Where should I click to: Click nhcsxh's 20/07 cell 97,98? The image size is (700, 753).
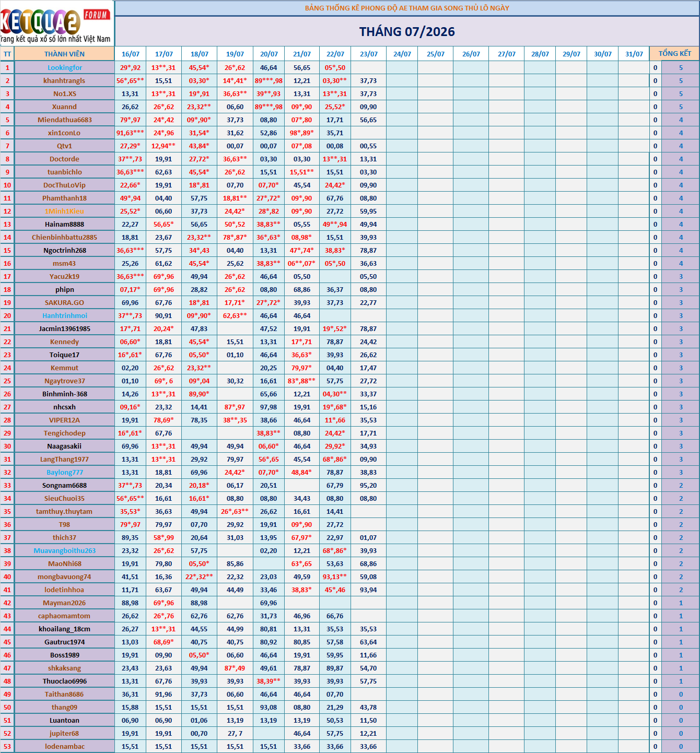click(269, 407)
